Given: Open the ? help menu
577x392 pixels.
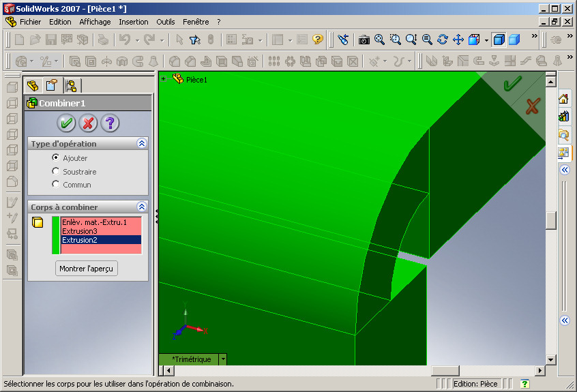Looking at the screenshot, I should coord(218,22).
